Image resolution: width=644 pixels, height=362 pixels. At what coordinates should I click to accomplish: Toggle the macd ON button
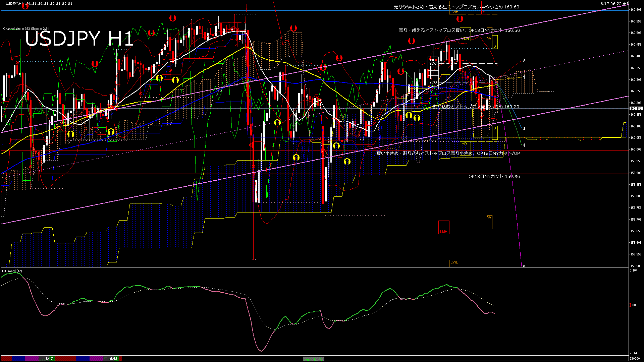coord(314,359)
